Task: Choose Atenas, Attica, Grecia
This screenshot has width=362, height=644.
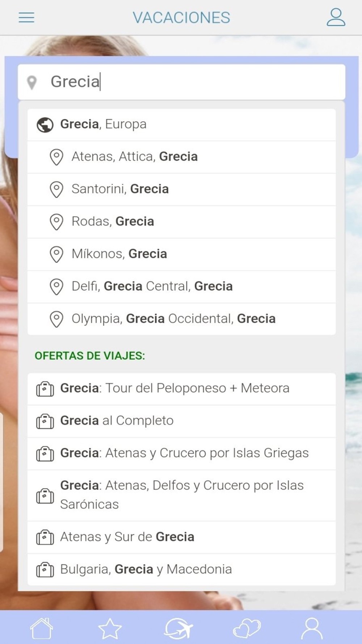Action: 181,157
